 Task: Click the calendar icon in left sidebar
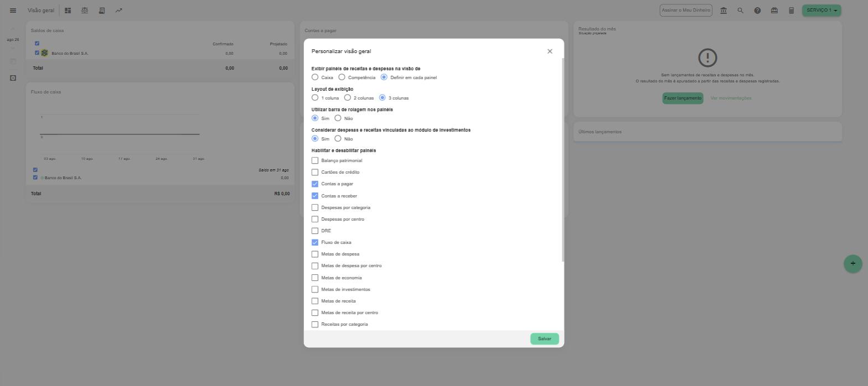click(13, 61)
